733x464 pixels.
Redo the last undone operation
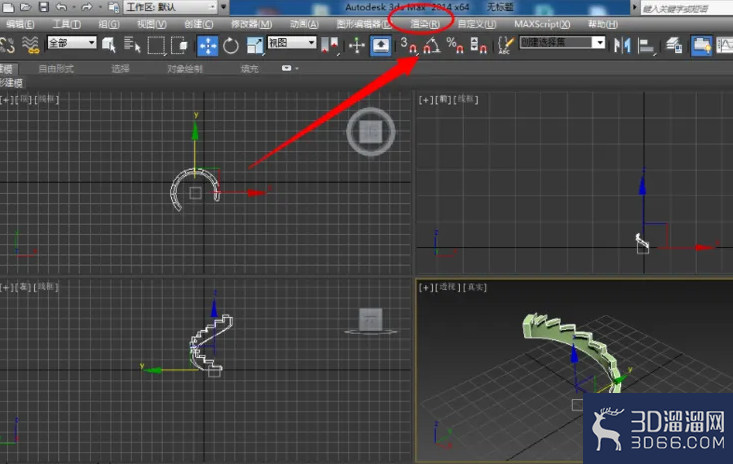[x=86, y=7]
